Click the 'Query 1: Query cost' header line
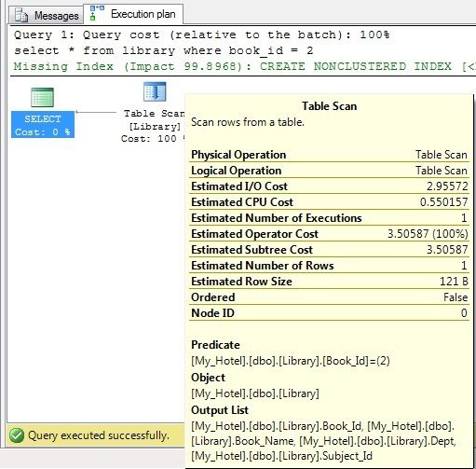The image size is (476, 469). click(x=202, y=34)
